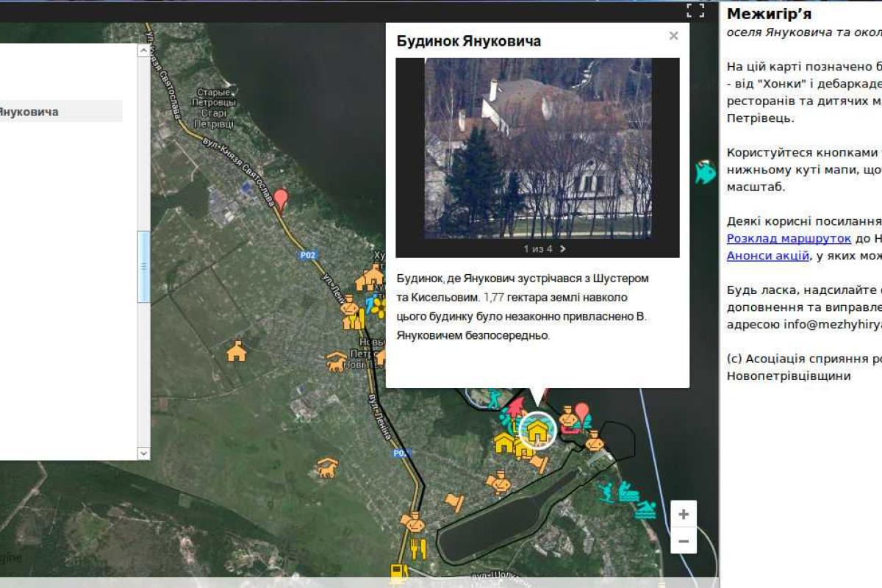The height and width of the screenshot is (588, 882).
Task: Open the Розклад маршруток link
Action: click(x=789, y=238)
